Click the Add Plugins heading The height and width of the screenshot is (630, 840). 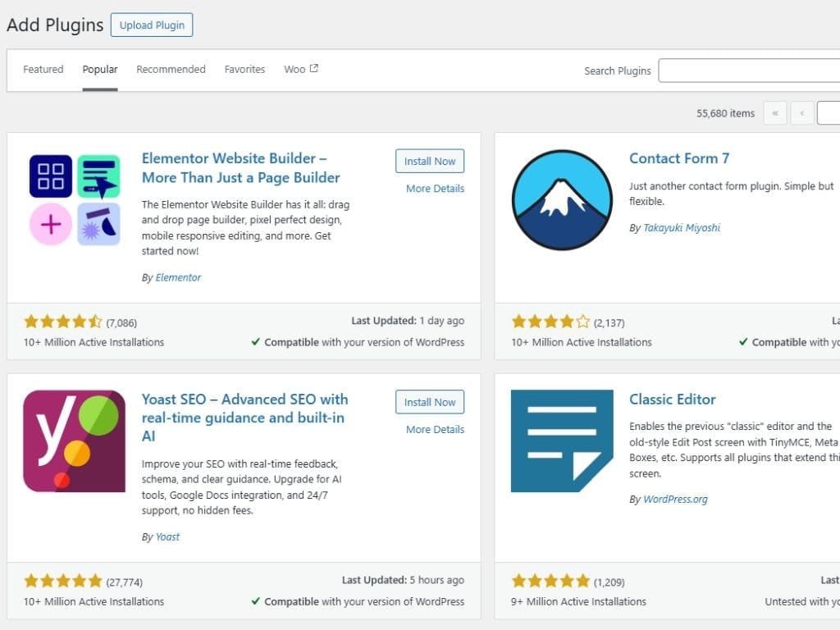point(55,25)
